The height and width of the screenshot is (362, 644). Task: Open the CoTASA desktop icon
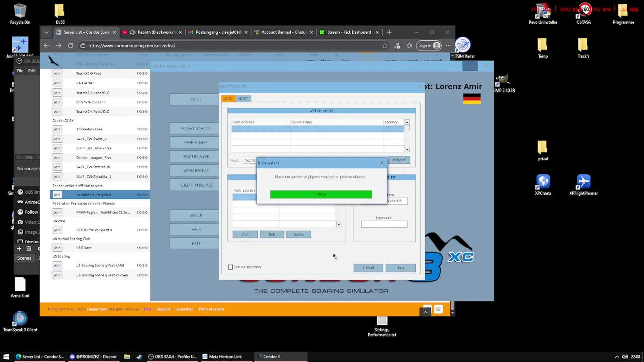[x=583, y=14]
